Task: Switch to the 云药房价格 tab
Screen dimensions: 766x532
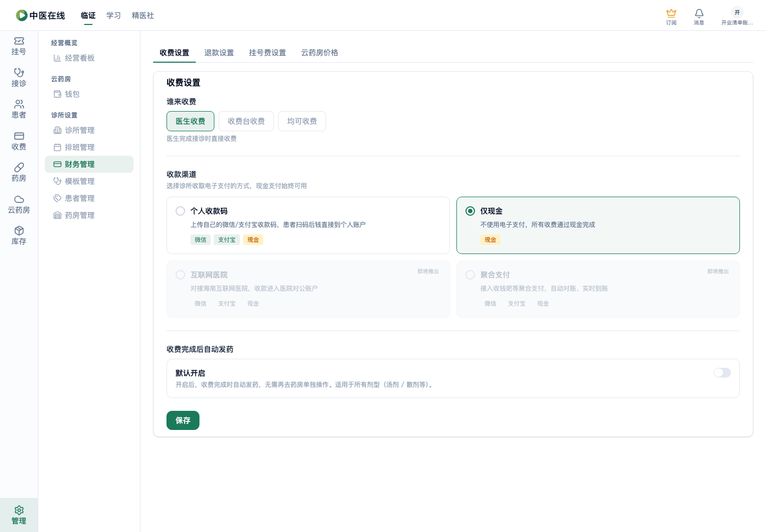Action: coord(320,53)
